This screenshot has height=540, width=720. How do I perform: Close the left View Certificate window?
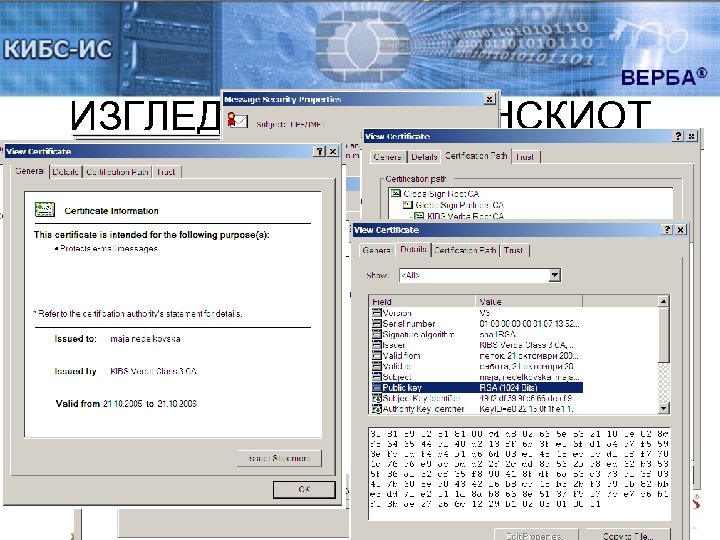(333, 151)
